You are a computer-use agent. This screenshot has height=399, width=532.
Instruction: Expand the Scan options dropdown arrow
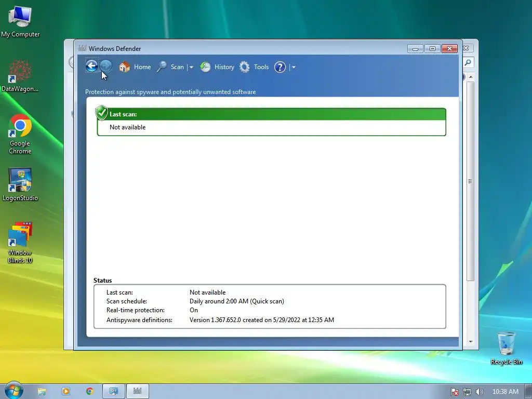[191, 67]
